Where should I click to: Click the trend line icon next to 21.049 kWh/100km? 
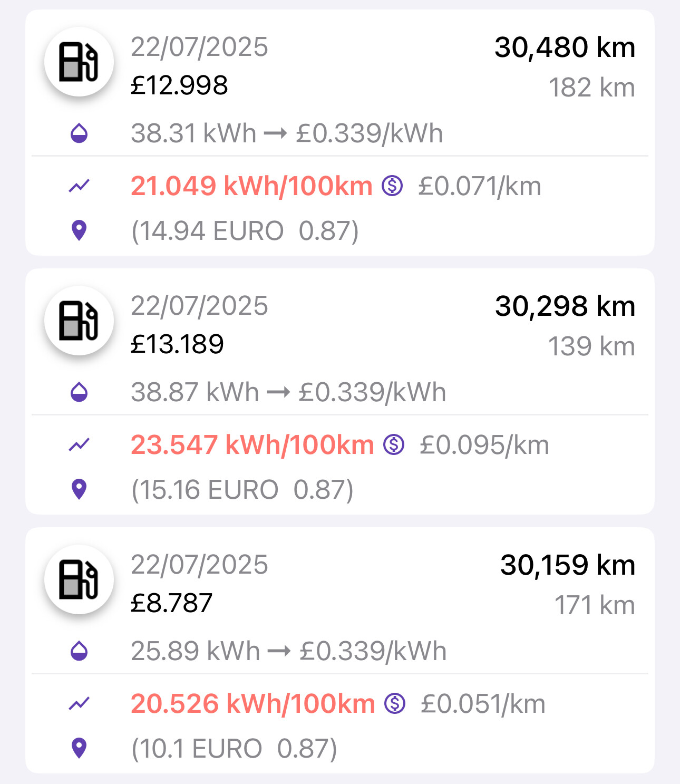click(x=79, y=186)
